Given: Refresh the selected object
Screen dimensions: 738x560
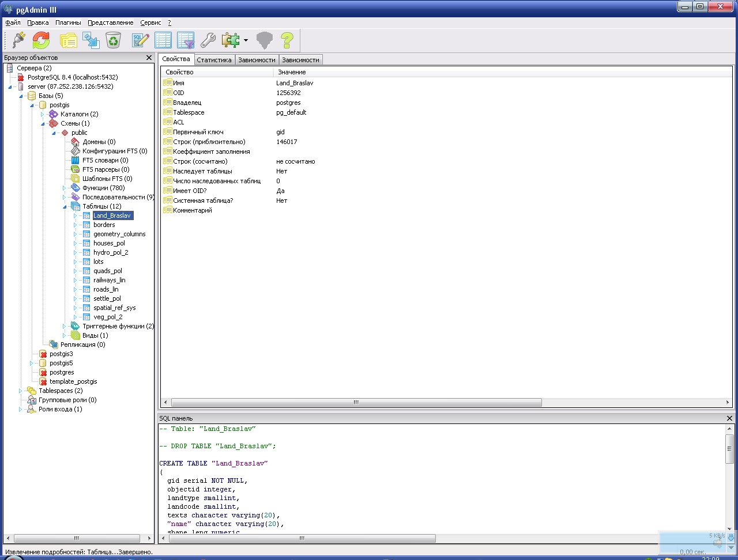Looking at the screenshot, I should click(41, 40).
